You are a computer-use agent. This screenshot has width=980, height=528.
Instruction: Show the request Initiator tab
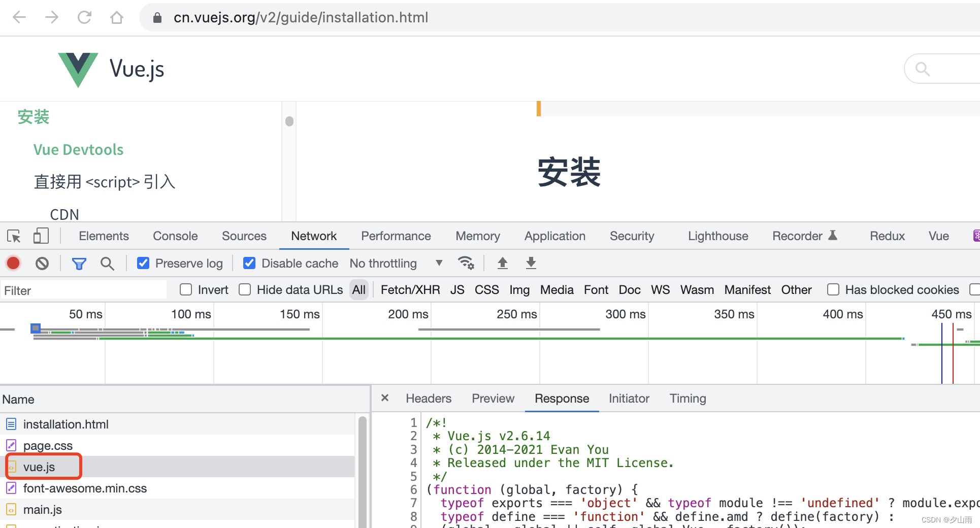[x=629, y=399]
